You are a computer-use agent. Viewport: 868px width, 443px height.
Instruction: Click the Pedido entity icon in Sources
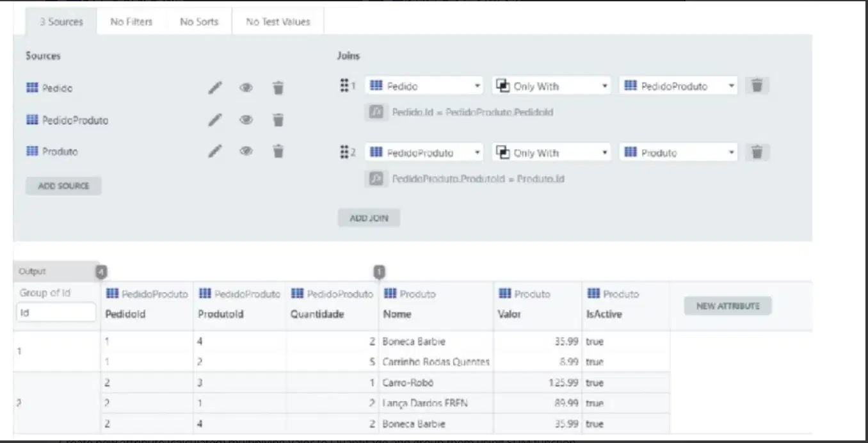pyautogui.click(x=32, y=88)
